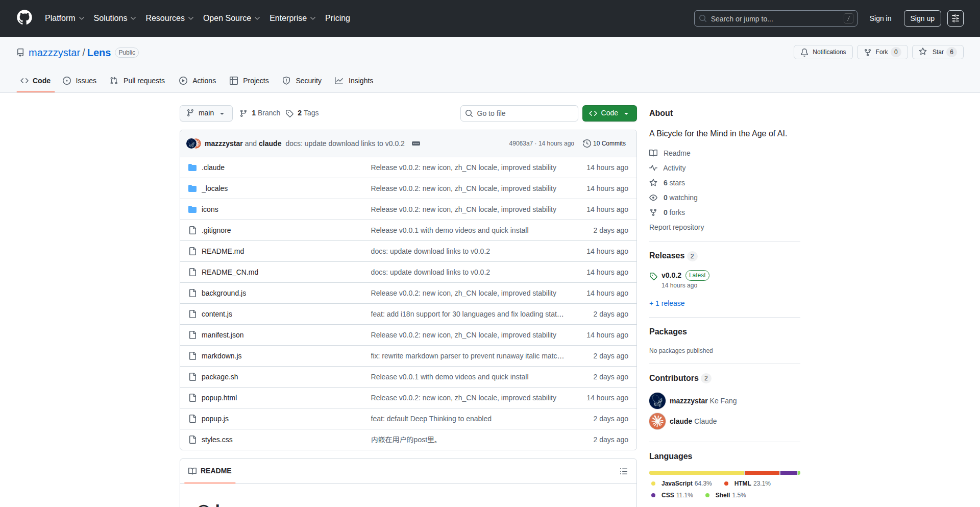980x507 pixels.
Task: Toggle Notifications for this repository
Action: [x=823, y=52]
